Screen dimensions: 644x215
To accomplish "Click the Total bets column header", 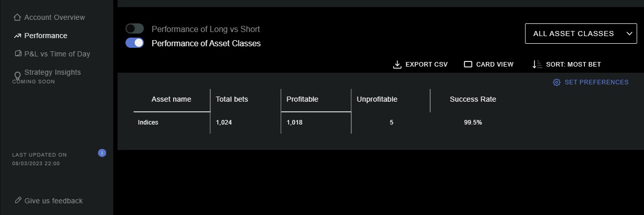I will point(232,99).
